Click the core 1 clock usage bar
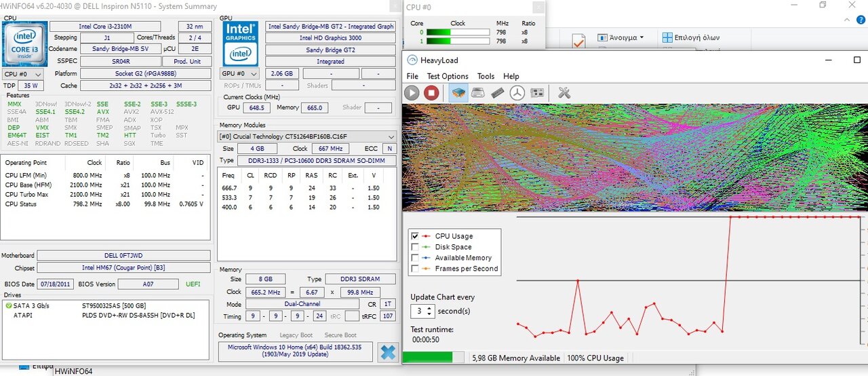The image size is (868, 376). pyautogui.click(x=457, y=41)
